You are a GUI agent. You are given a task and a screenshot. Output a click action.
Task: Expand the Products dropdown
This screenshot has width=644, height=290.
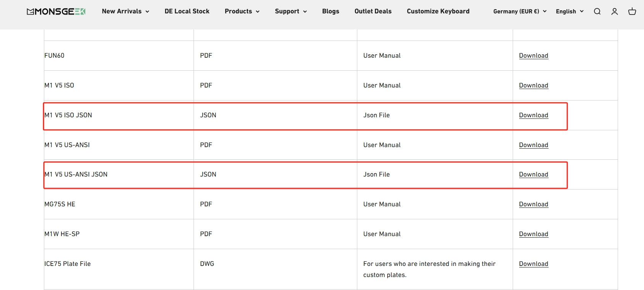pyautogui.click(x=242, y=11)
